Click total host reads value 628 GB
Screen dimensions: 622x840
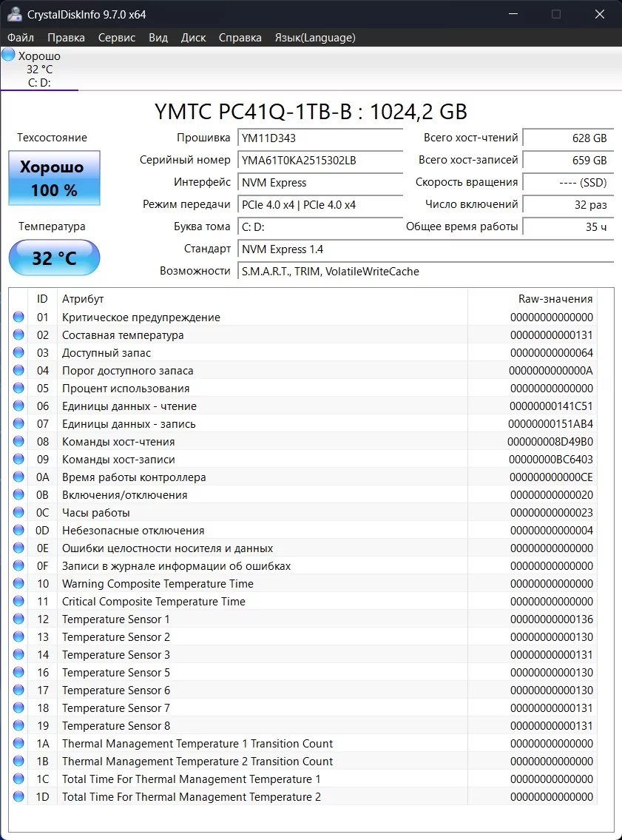pyautogui.click(x=568, y=138)
